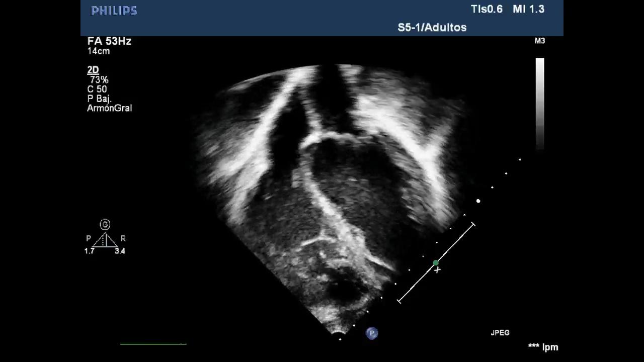Toggle the P Baj. persistence setting
Image resolution: width=644 pixels, height=362 pixels.
click(100, 99)
